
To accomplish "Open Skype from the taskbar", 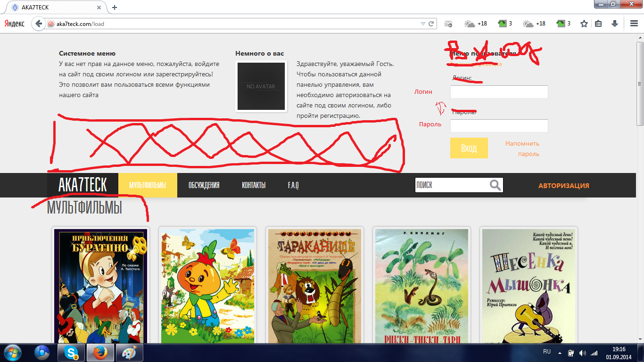I will (x=71, y=352).
